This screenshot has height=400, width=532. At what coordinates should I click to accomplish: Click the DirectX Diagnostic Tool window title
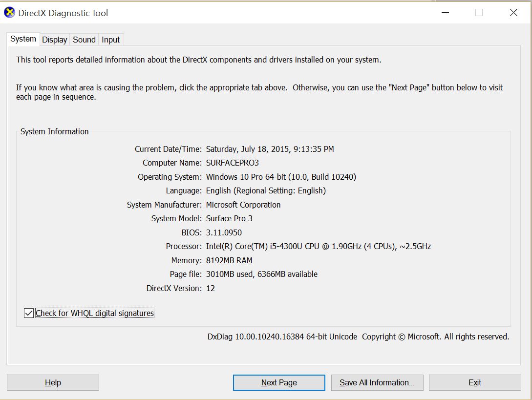pyautogui.click(x=63, y=13)
